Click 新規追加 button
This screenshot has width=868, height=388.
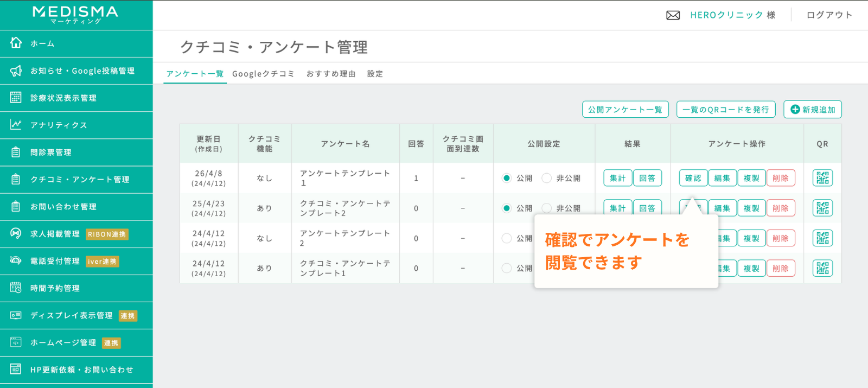coord(813,109)
